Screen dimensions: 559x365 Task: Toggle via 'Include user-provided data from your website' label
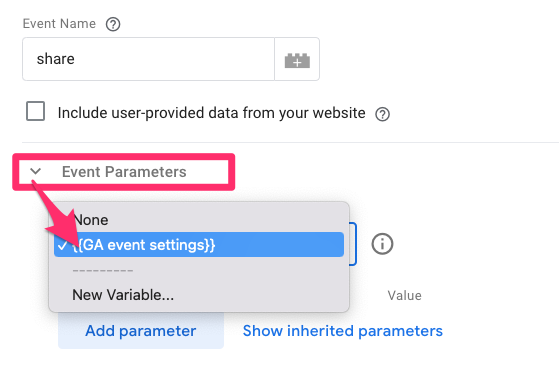coord(211,113)
